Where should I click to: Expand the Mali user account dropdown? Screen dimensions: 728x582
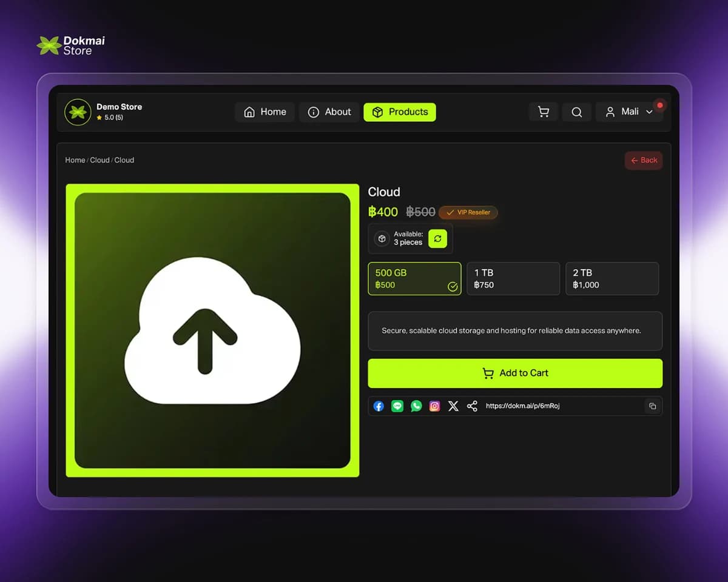(x=629, y=112)
